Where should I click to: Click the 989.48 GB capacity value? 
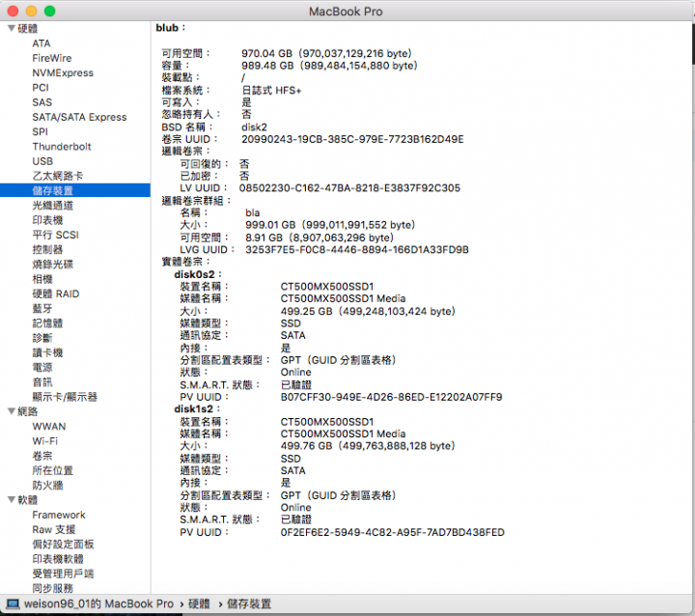tap(329, 66)
